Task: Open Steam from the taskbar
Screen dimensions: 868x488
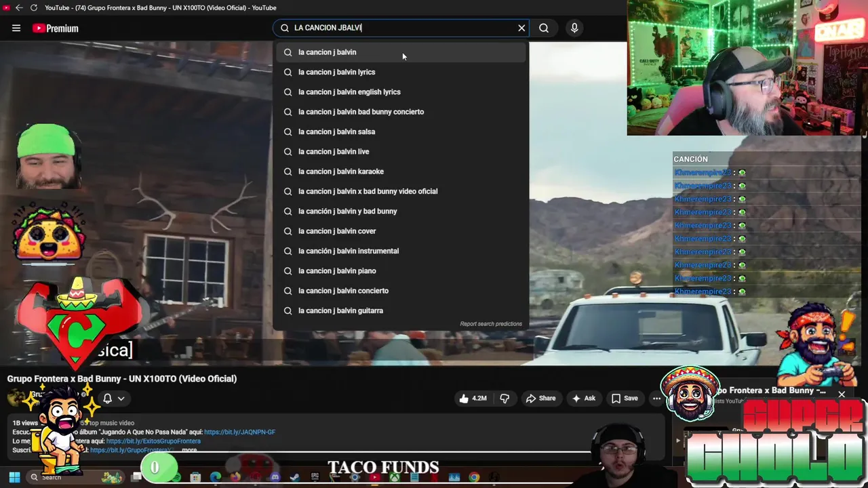Action: tap(295, 477)
